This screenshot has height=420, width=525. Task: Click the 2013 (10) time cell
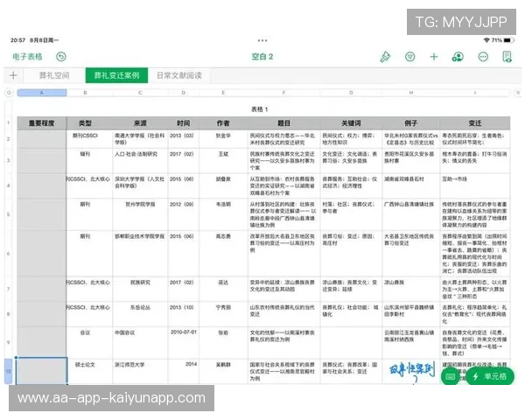coord(183,314)
